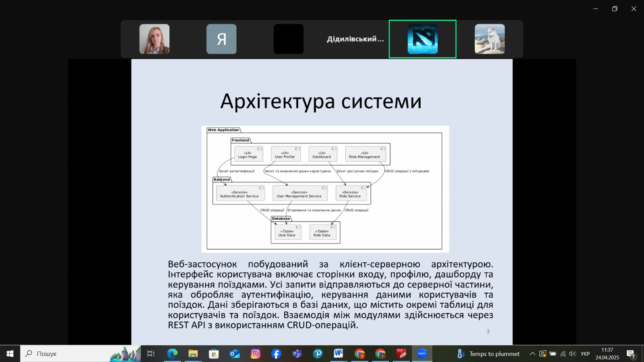Select the black video participant tile
The height and width of the screenshot is (362, 644).
(x=289, y=39)
